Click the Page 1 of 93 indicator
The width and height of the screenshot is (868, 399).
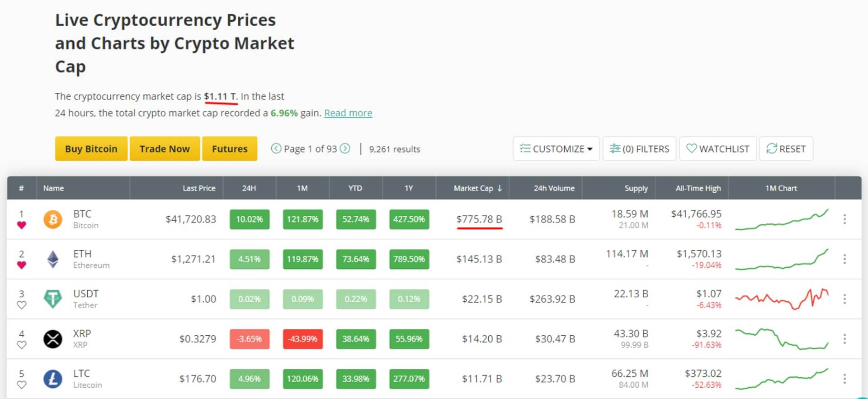311,149
